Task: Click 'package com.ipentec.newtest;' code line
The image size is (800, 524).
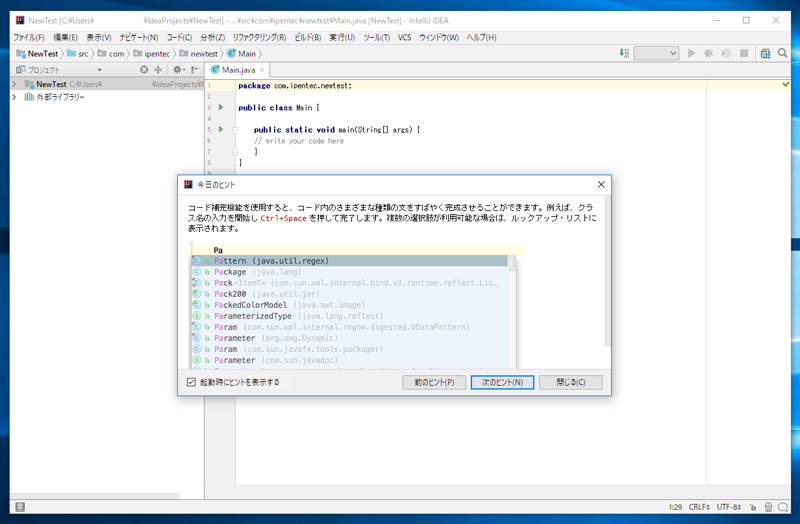Action: coord(295,86)
